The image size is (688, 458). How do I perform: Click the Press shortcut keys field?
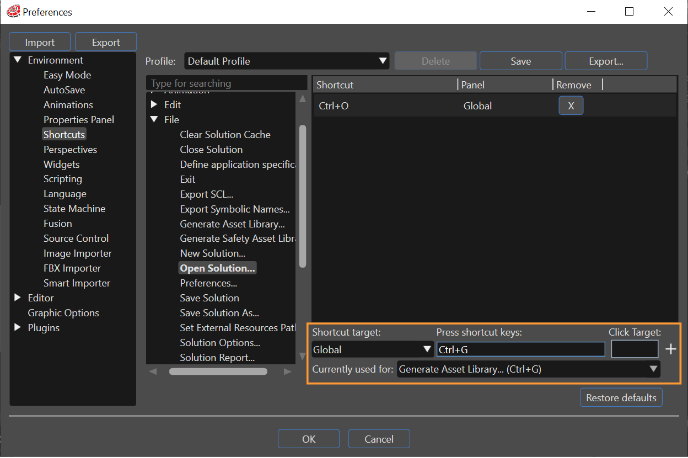coord(520,349)
